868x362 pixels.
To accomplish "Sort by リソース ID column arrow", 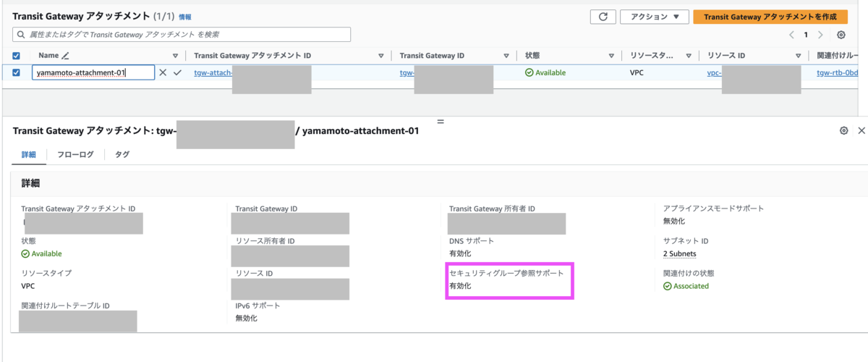I will [799, 56].
